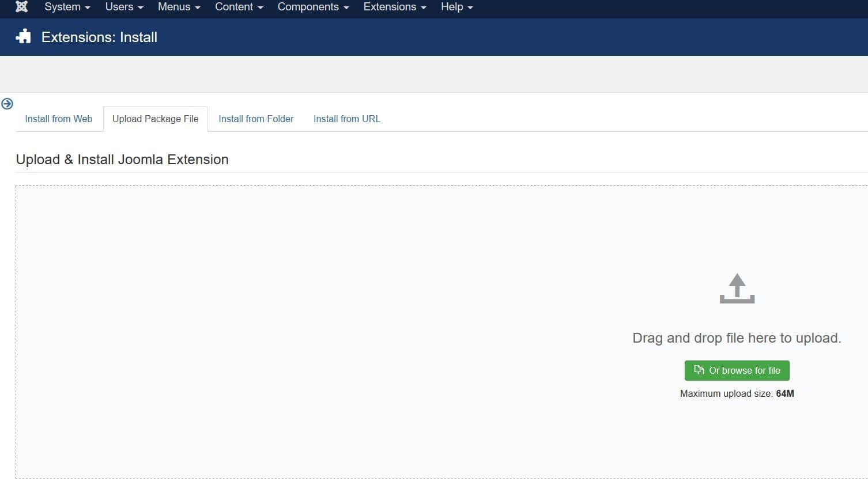
Task: Open the Components dropdown menu
Action: pyautogui.click(x=313, y=7)
